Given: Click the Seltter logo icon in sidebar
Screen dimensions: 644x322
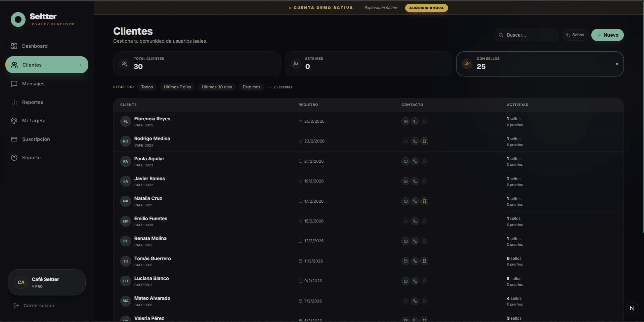Looking at the screenshot, I should [x=18, y=19].
